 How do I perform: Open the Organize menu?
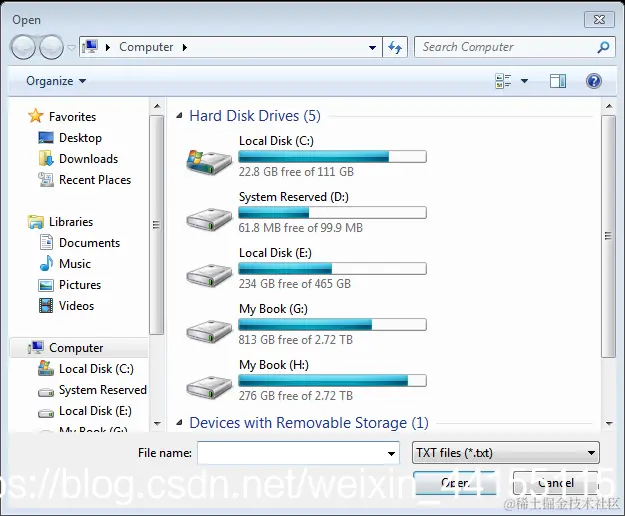pyautogui.click(x=56, y=81)
